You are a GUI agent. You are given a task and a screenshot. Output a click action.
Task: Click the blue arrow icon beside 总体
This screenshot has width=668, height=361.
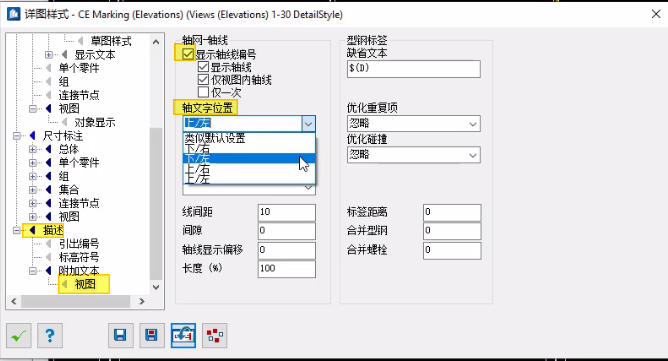tap(48, 149)
